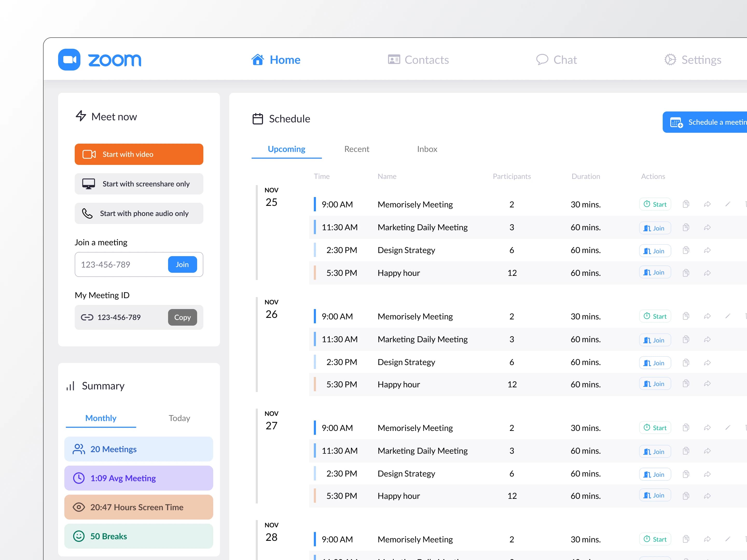Copy invitation for Nov 27 Marketing Daily Meeting
The image size is (747, 560).
pos(686,451)
